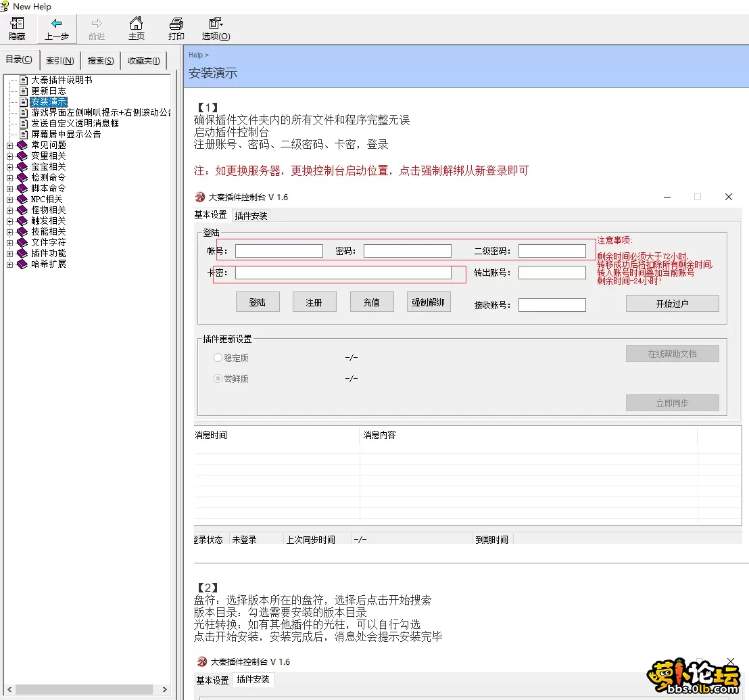
Task: Click the 帐号 input field
Action: pyautogui.click(x=279, y=250)
